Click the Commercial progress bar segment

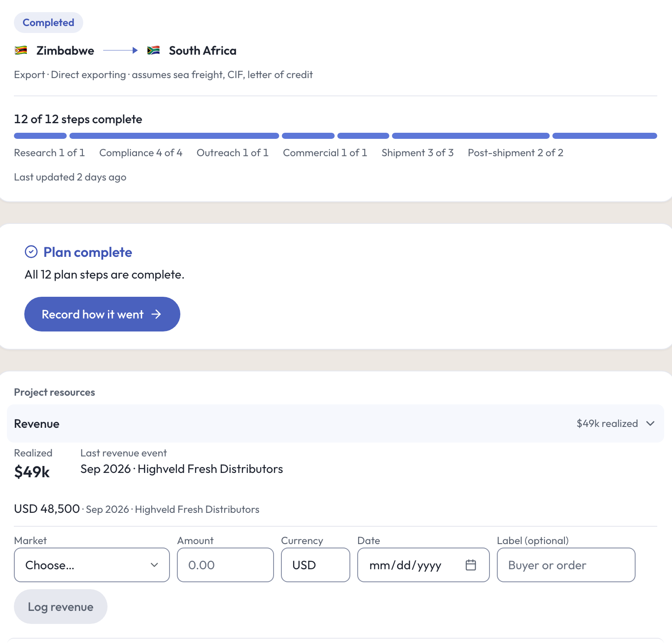(363, 136)
